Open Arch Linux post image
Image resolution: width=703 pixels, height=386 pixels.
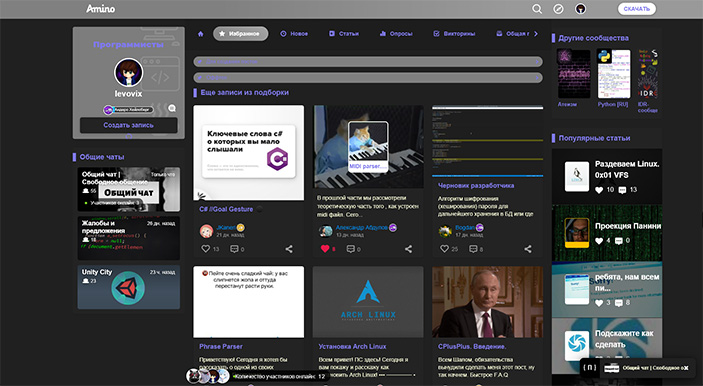pos(368,302)
